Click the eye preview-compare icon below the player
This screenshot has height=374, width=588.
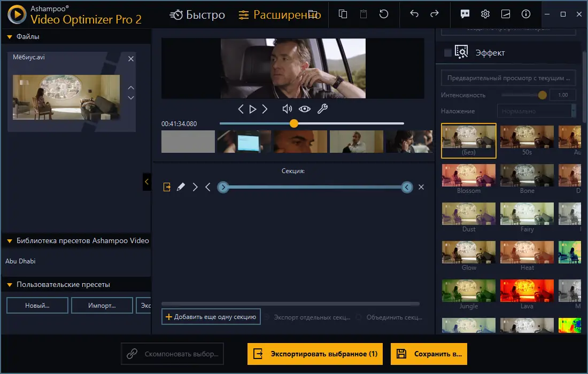[305, 108]
